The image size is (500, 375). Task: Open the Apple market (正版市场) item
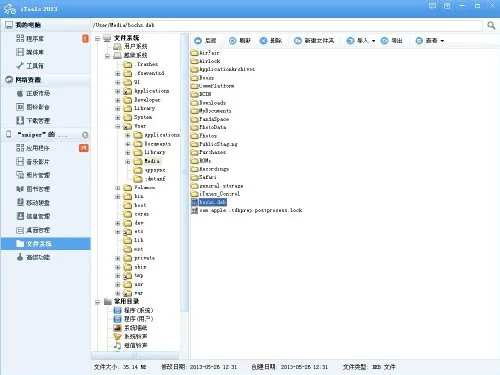(33, 93)
